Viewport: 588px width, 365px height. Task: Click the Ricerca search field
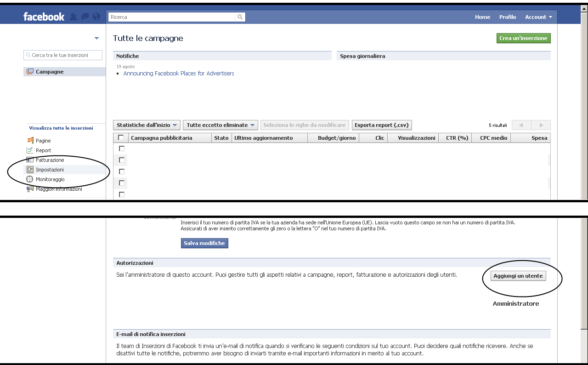coord(172,17)
